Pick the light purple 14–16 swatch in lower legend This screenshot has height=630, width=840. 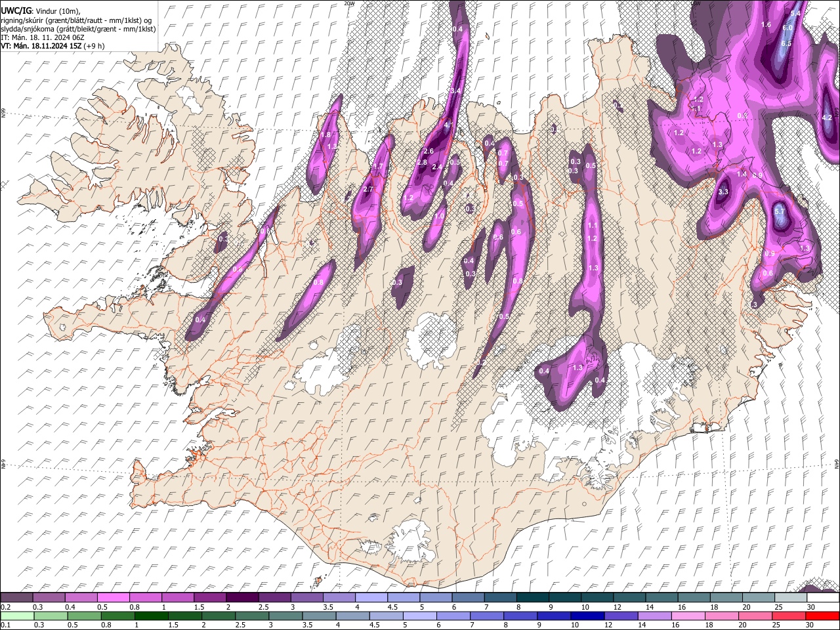(654, 616)
